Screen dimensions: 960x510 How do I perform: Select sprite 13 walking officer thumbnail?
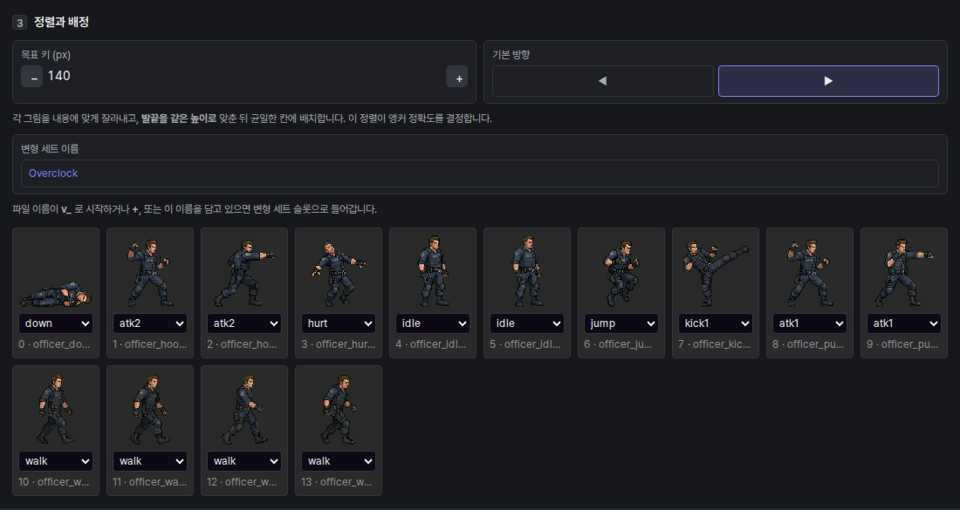click(339, 409)
